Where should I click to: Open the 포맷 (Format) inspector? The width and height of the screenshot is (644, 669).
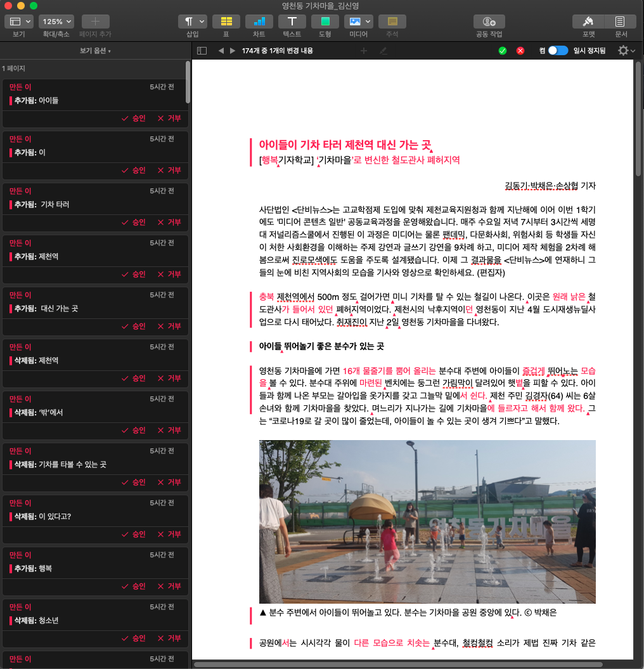point(589,22)
